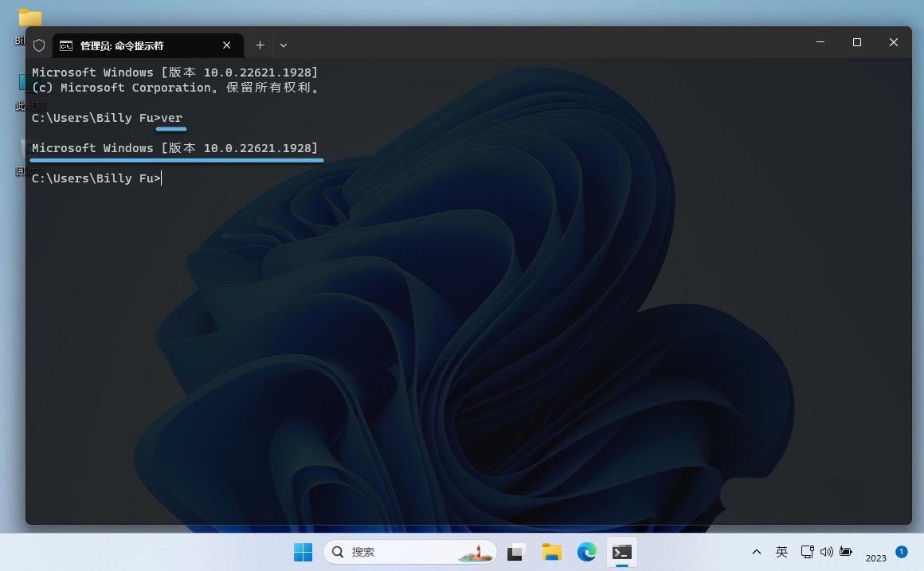This screenshot has width=924, height=571.
Task: Click the 'C:\Users\Billy Fu>ver' command line
Action: [x=107, y=118]
